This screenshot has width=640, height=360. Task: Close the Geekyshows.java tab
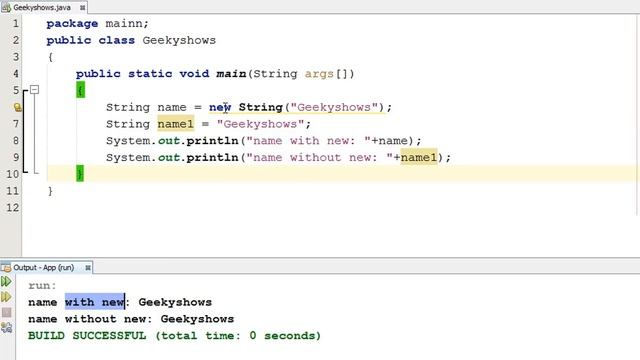coord(82,7)
